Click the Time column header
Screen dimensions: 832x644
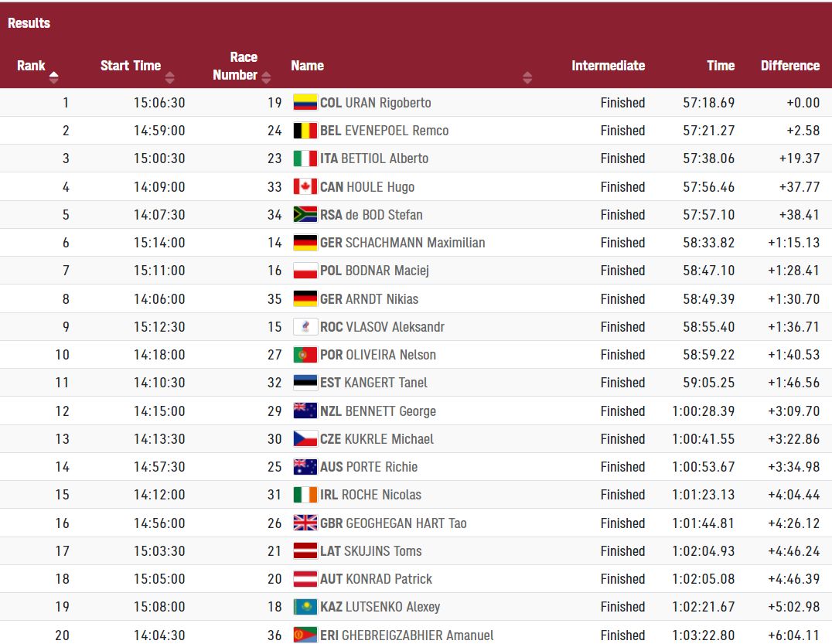(x=720, y=66)
